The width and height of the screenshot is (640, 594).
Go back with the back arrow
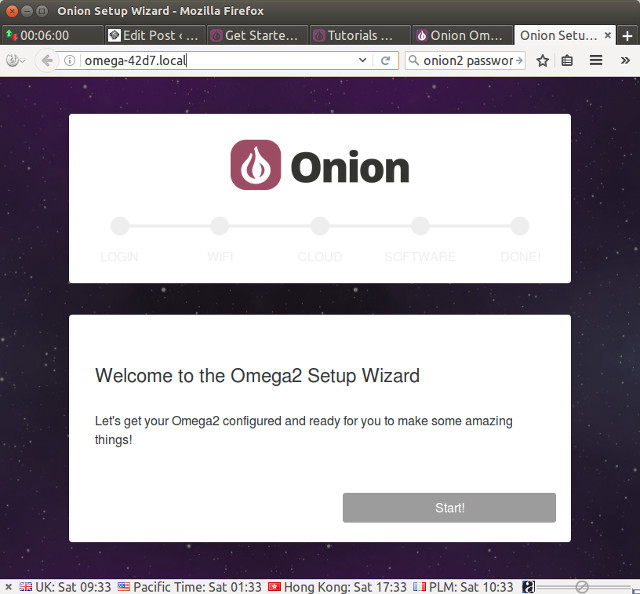click(x=47, y=61)
